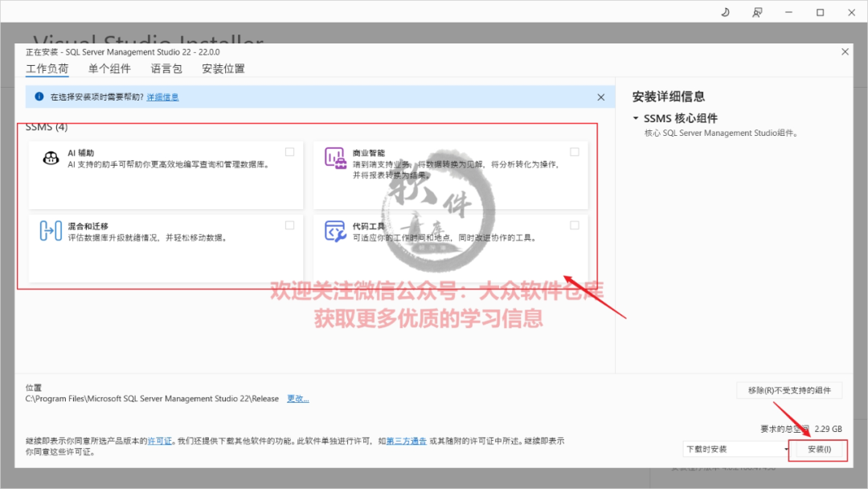Dismiss the help banner with its X
The height and width of the screenshot is (489, 868).
click(600, 97)
